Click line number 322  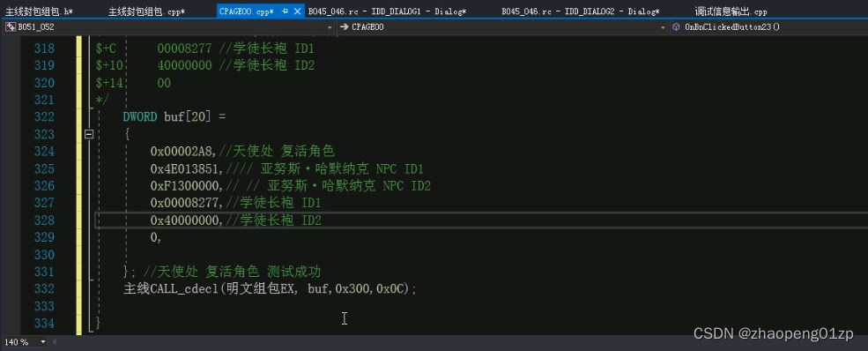(44, 116)
